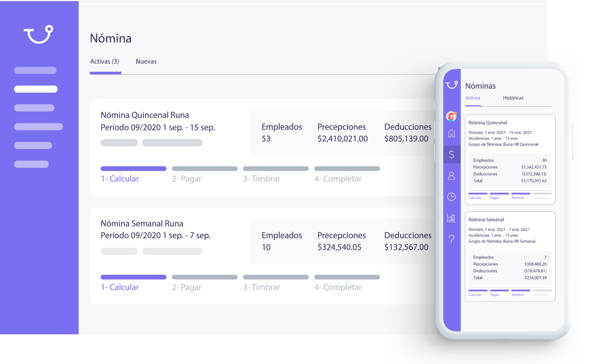Open the user avatar in phone sidebar

coord(451,116)
